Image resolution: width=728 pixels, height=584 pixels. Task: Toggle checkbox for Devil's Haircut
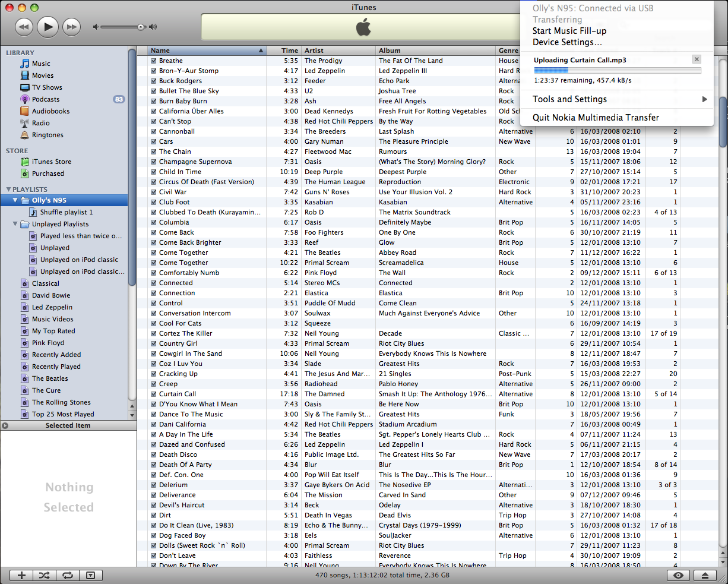[154, 505]
